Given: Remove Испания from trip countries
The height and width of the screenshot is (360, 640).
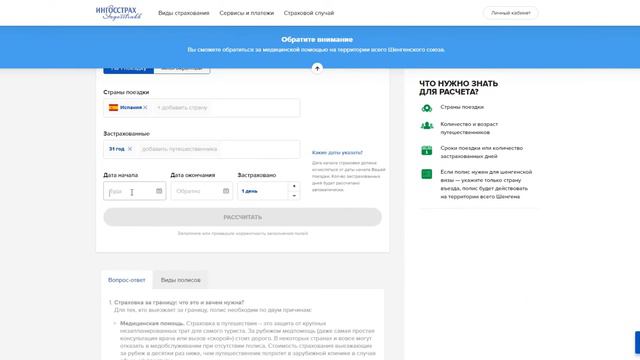Looking at the screenshot, I should pos(145,107).
